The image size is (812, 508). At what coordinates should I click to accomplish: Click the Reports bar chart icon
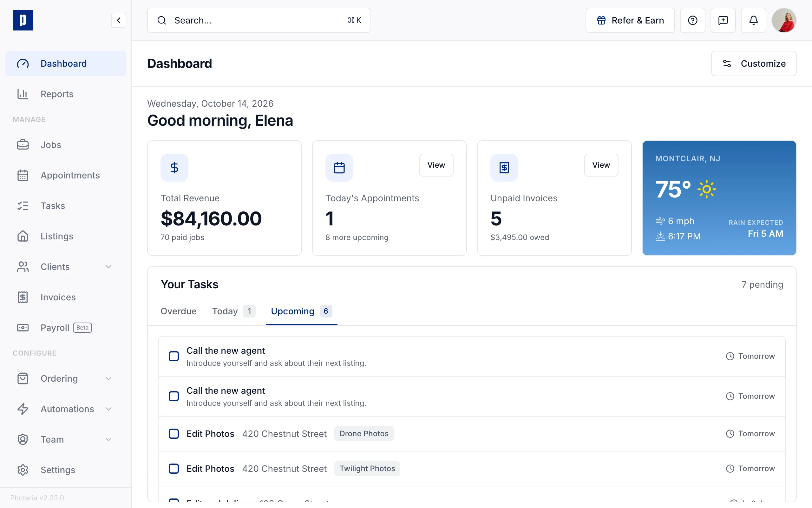[x=23, y=94]
